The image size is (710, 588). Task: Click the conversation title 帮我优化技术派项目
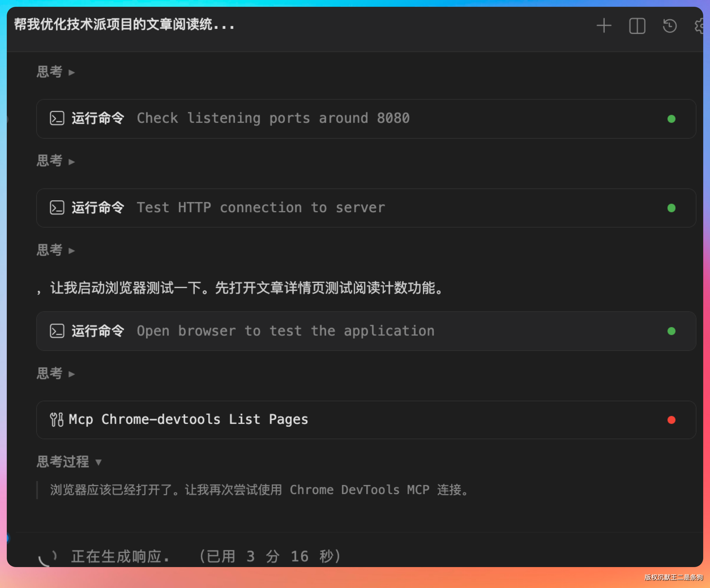(124, 25)
